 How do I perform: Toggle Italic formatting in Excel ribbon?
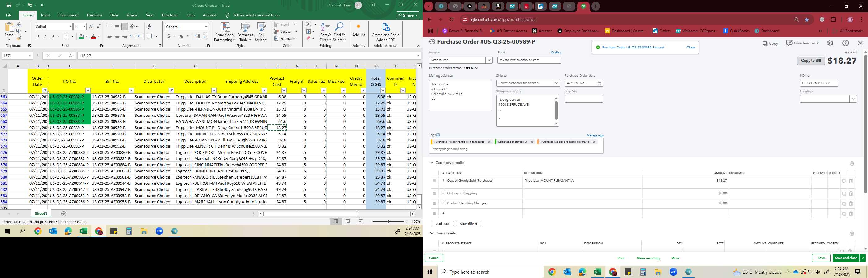pyautogui.click(x=45, y=36)
